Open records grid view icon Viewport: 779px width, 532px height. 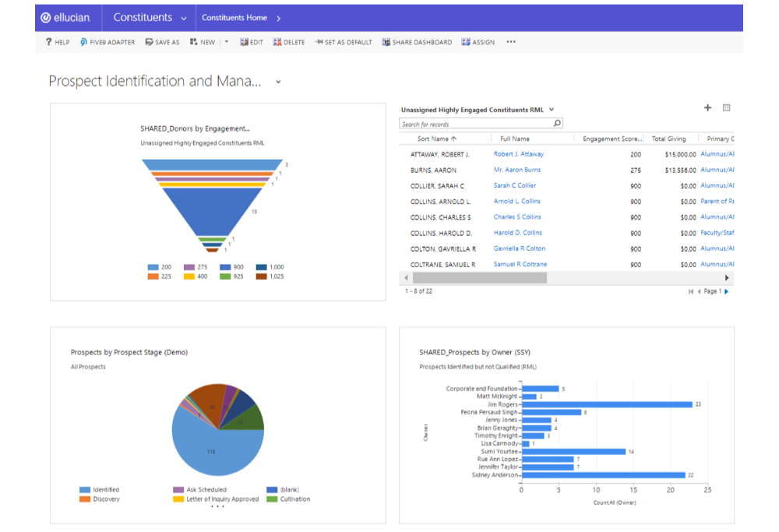(x=726, y=107)
